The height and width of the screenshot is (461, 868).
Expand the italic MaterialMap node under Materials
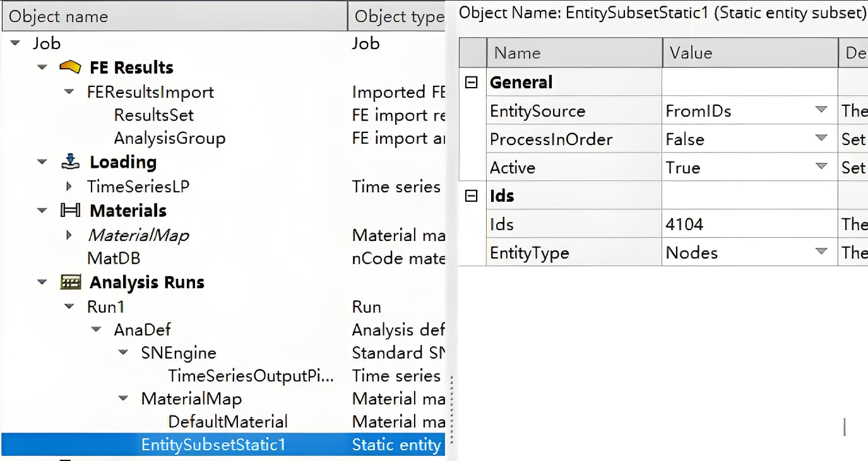[x=69, y=236]
